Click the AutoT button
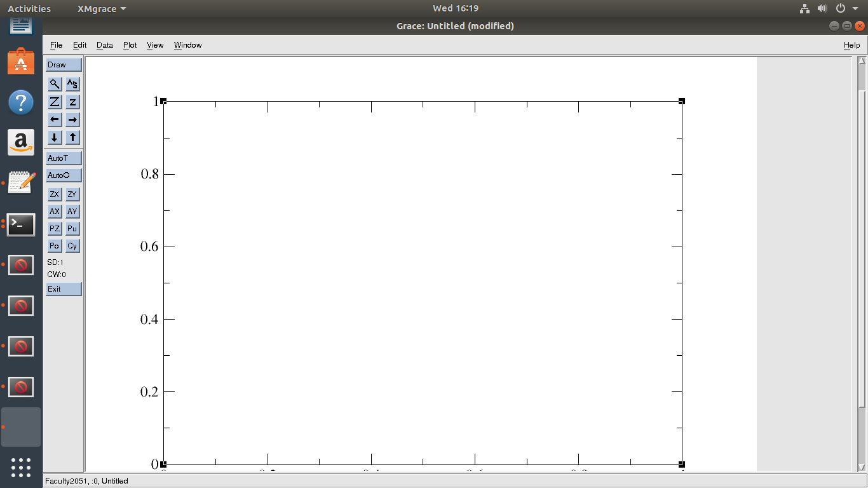Screen dimensions: 868x488 pyautogui.click(x=64, y=158)
